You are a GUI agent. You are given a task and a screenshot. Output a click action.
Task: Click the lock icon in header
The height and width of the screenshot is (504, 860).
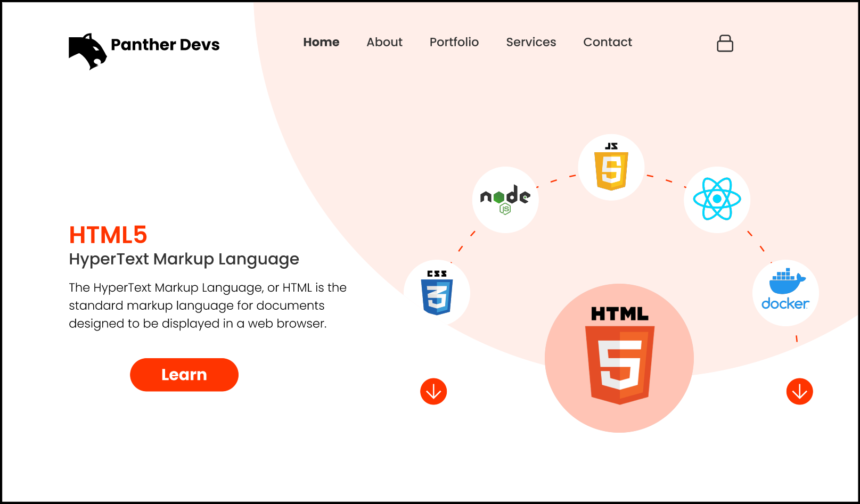pyautogui.click(x=725, y=44)
